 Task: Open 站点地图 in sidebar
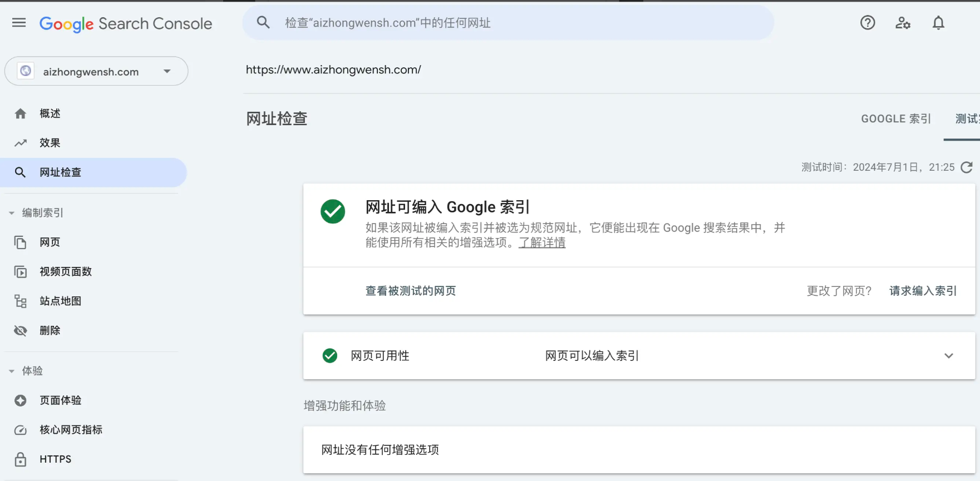point(61,301)
